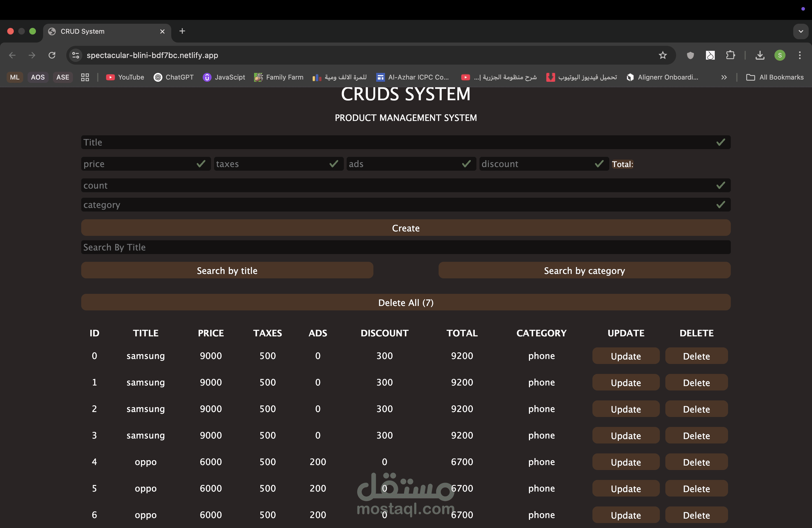Open the ASE bookmark folder
Screen dimensions: 812x528
63,77
